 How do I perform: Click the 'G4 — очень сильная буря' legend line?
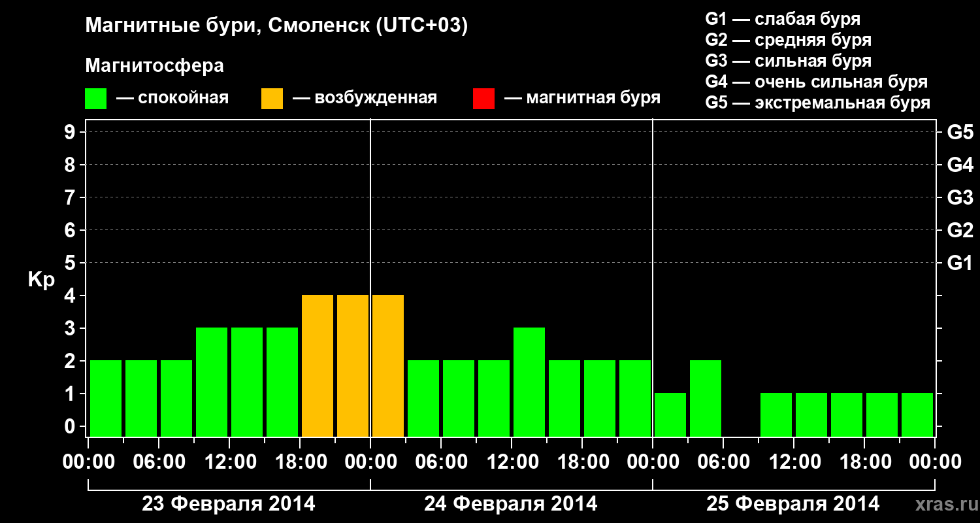[x=817, y=82]
